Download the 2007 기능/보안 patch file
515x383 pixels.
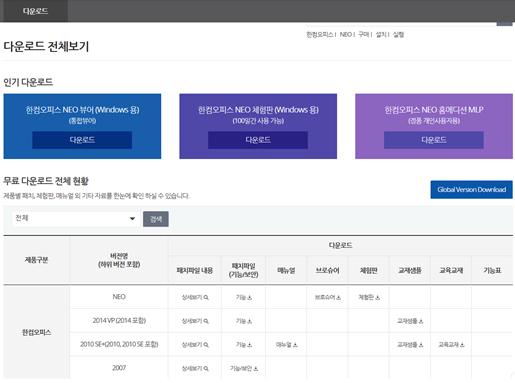244,368
